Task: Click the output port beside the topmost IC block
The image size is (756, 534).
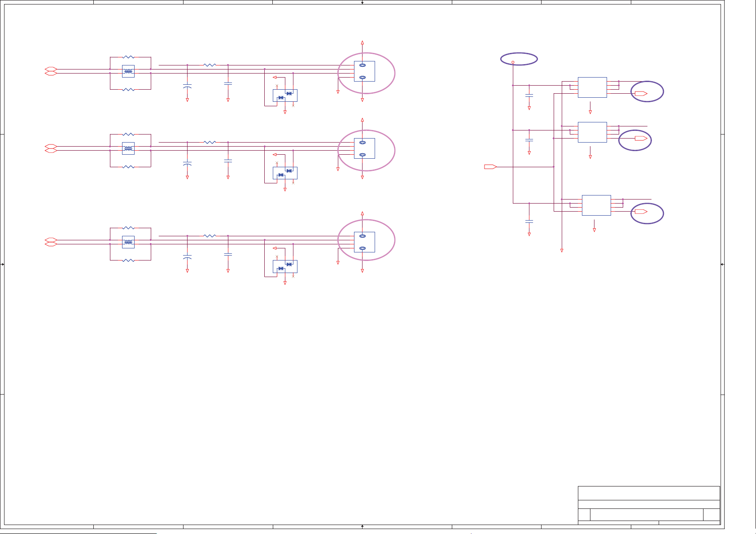Action: (x=641, y=94)
